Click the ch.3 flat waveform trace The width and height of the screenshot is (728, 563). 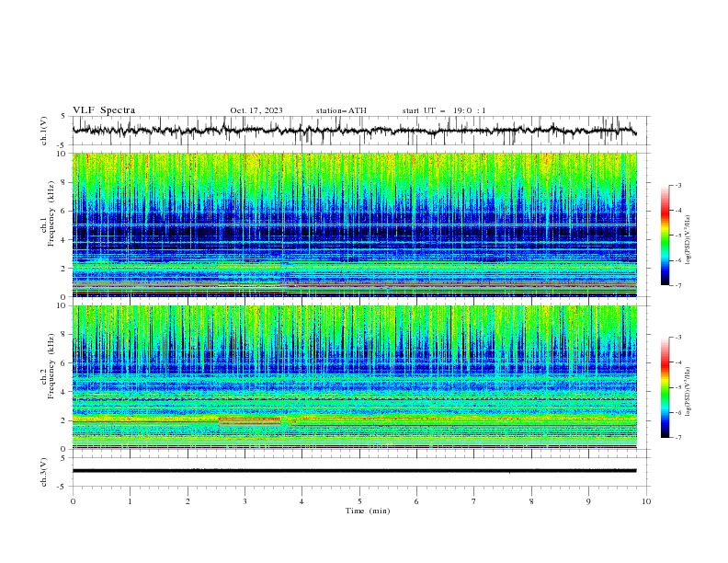(354, 471)
